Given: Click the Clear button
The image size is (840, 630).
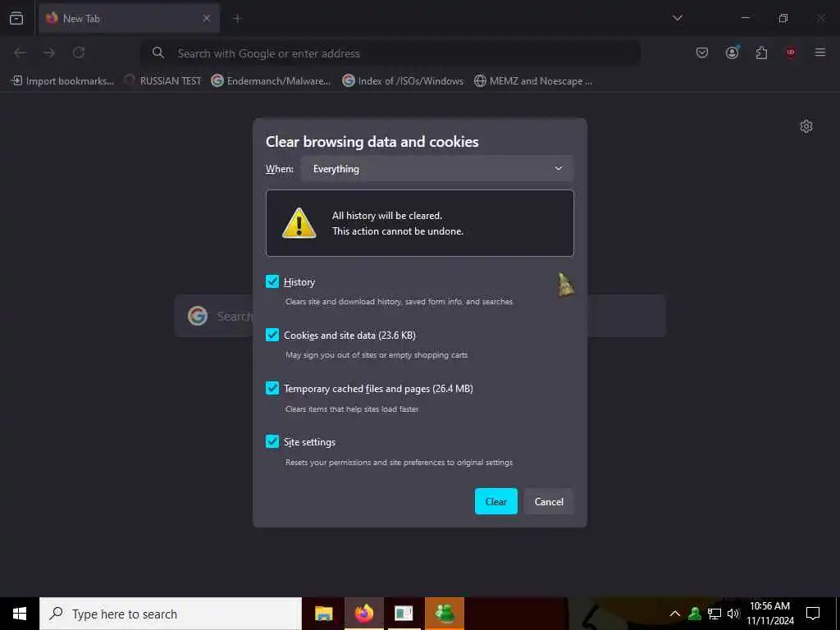Looking at the screenshot, I should 496,501.
